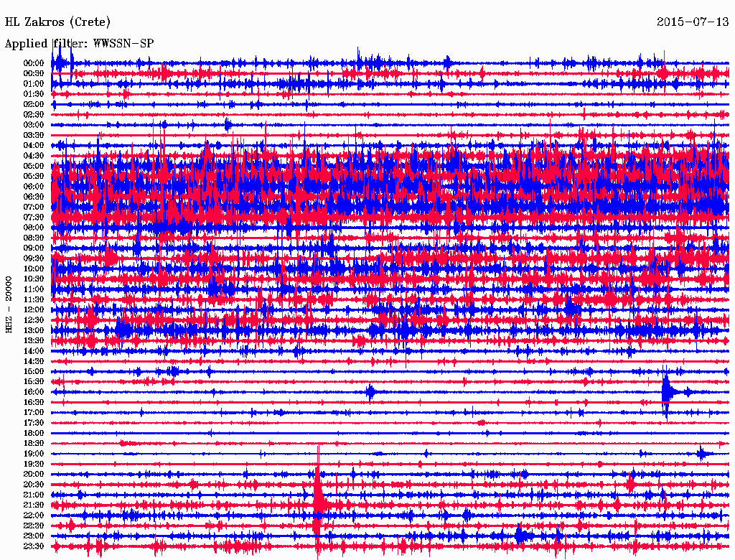Image resolution: width=735 pixels, height=560 pixels.
Task: Select the 12:30 time label
Action: click(x=34, y=320)
